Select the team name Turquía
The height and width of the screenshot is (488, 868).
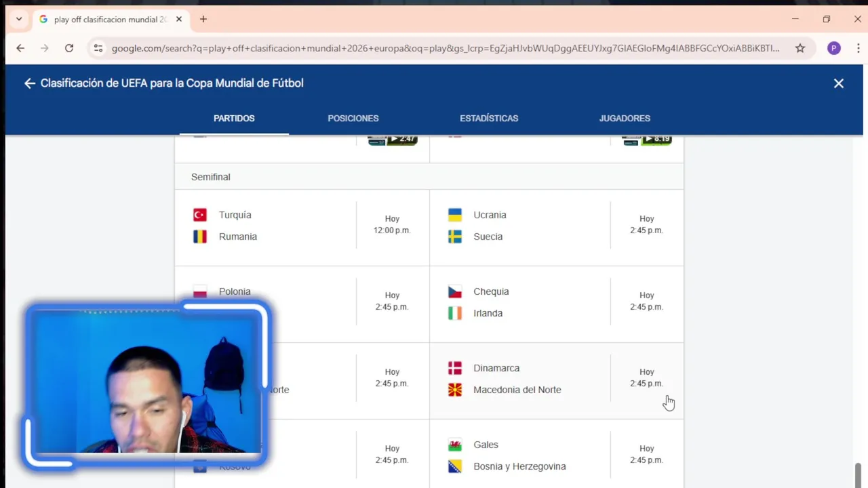(235, 215)
